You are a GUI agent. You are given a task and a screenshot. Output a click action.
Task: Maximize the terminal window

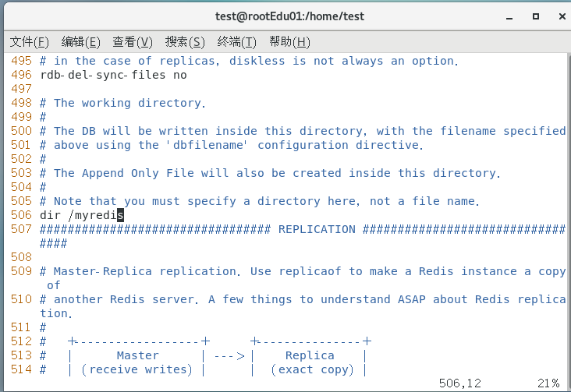[x=535, y=16]
